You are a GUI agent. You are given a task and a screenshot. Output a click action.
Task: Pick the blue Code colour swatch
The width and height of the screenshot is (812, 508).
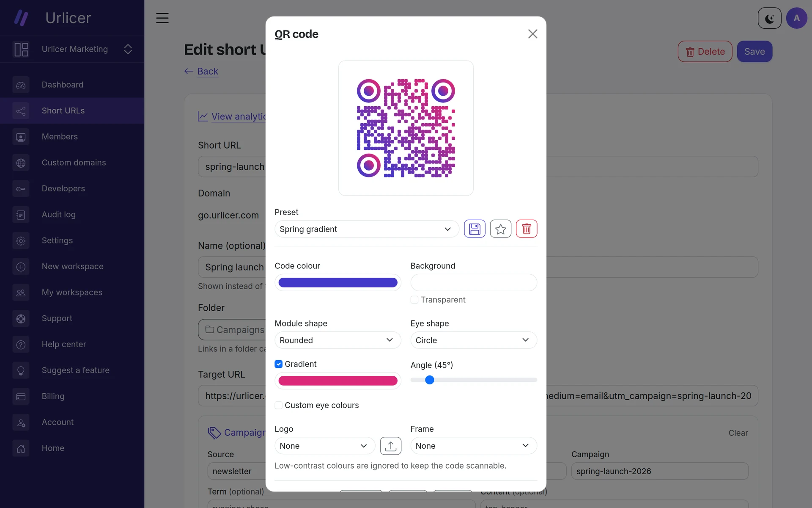pos(338,282)
